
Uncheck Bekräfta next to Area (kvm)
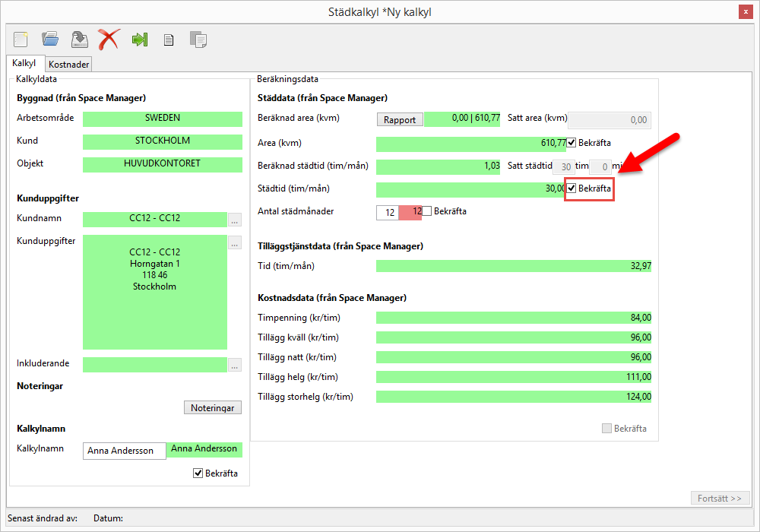tap(572, 143)
